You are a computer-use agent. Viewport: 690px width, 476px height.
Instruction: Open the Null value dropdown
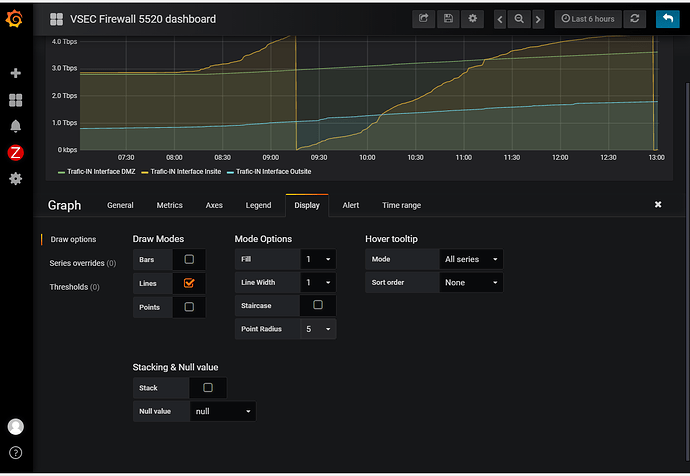pos(223,411)
